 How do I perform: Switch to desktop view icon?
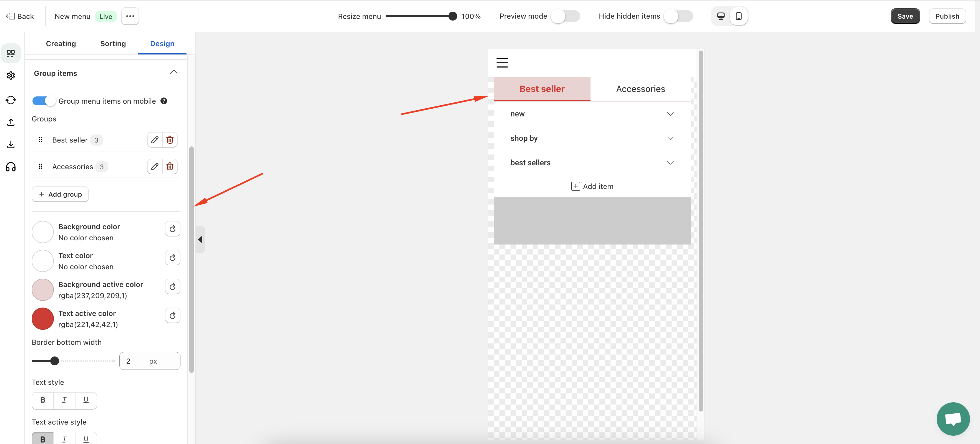pyautogui.click(x=720, y=16)
